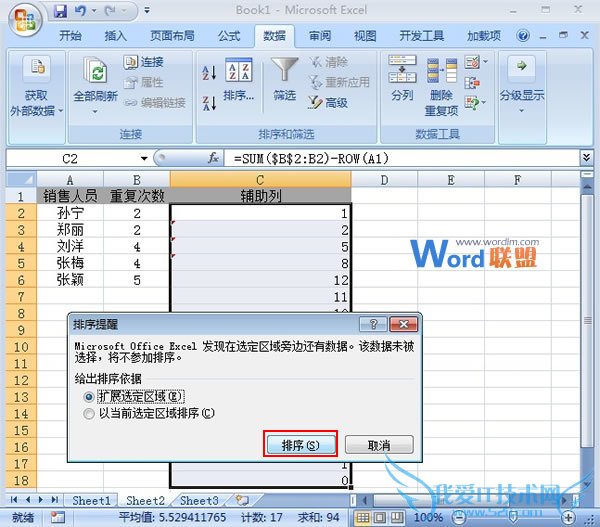600x527 pixels.
Task: Open Customize Quick Access Toolbar dropdown
Action: (x=147, y=11)
